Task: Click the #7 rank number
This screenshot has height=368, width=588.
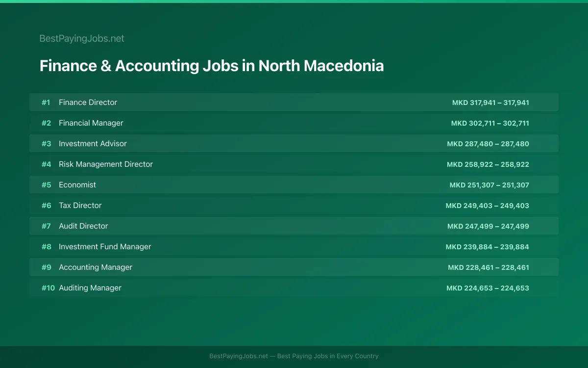Action: [x=46, y=226]
